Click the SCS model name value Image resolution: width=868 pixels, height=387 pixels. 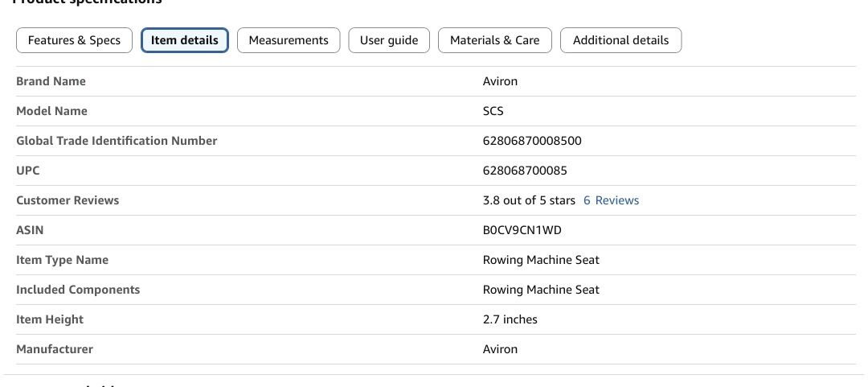493,111
